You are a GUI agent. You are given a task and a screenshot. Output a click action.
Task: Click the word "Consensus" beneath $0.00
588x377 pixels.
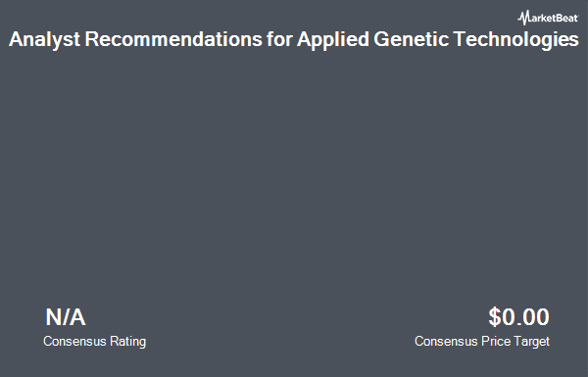(446, 342)
